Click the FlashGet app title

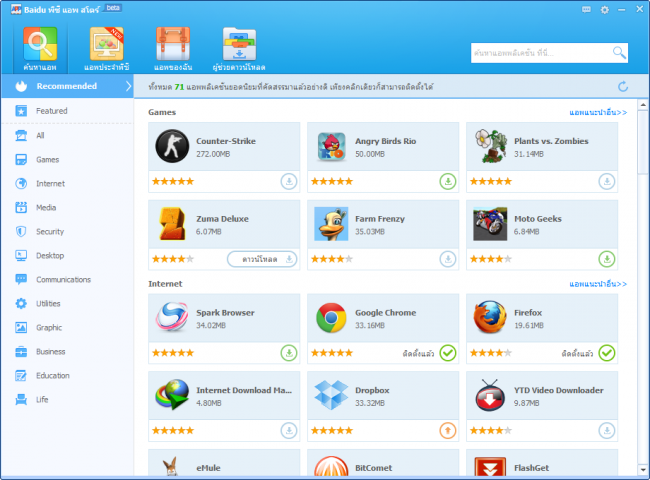click(x=531, y=468)
